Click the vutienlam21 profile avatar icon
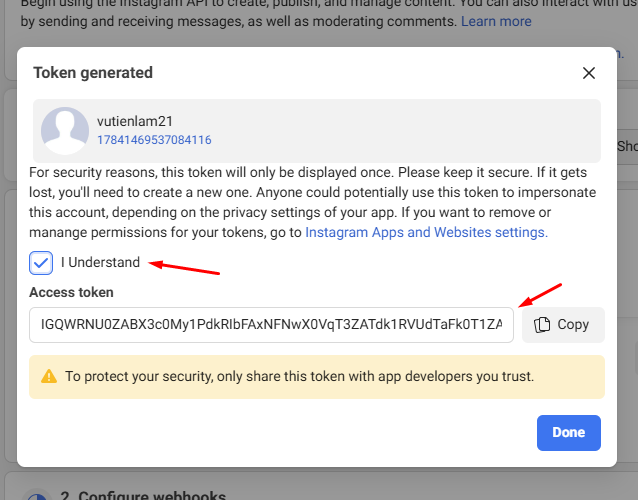The image size is (638, 500). pyautogui.click(x=65, y=130)
